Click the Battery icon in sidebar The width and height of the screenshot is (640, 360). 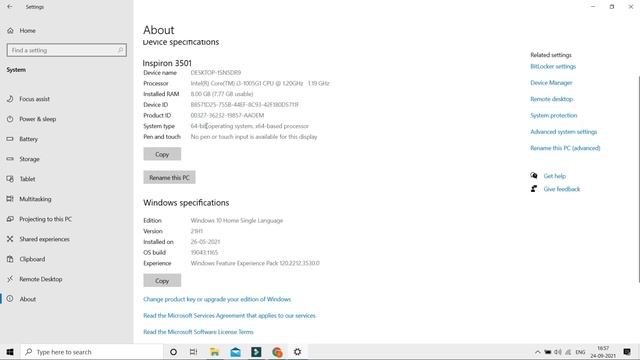[x=10, y=139]
